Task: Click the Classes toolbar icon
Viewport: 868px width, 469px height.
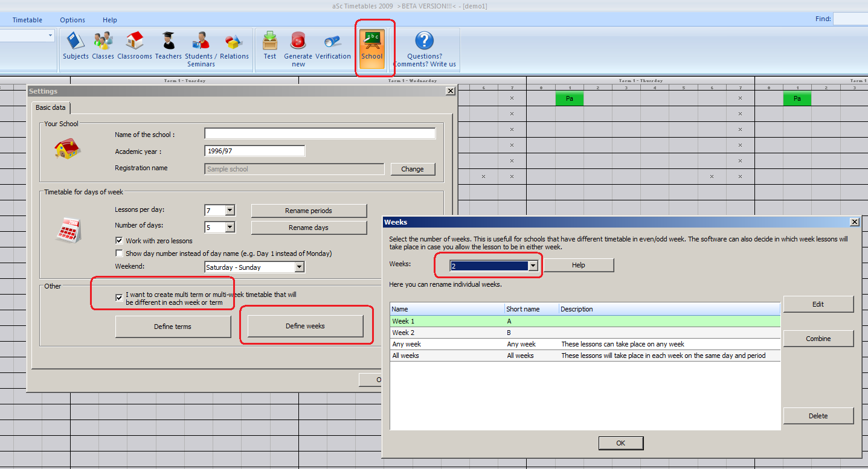Action: click(103, 46)
